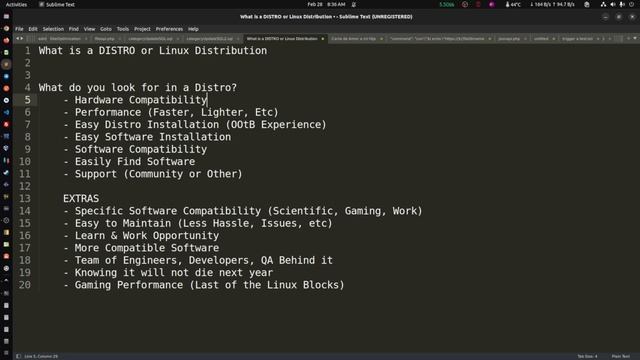The image size is (640, 360).
Task: Switch to the 'untitled' tab
Action: [x=541, y=39]
